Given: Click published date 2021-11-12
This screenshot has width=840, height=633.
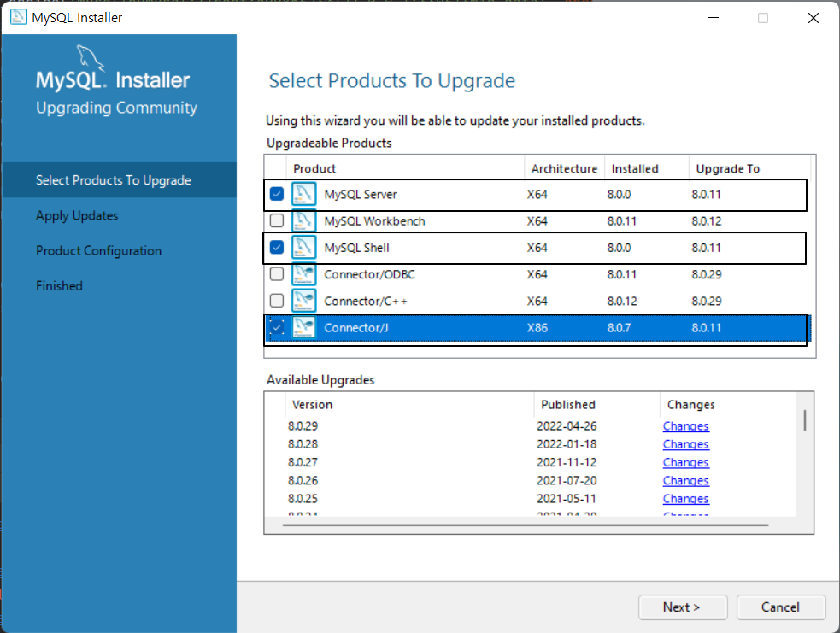Looking at the screenshot, I should coord(567,463).
